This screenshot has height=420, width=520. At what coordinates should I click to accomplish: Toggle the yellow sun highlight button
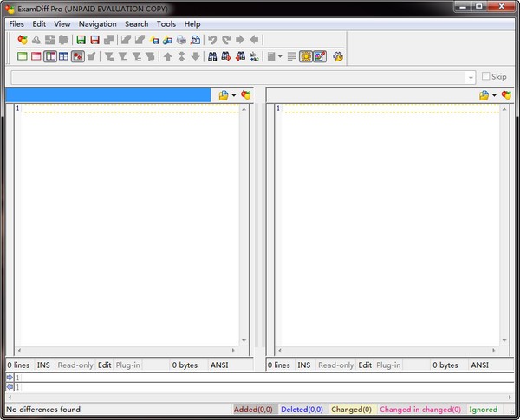click(x=305, y=56)
